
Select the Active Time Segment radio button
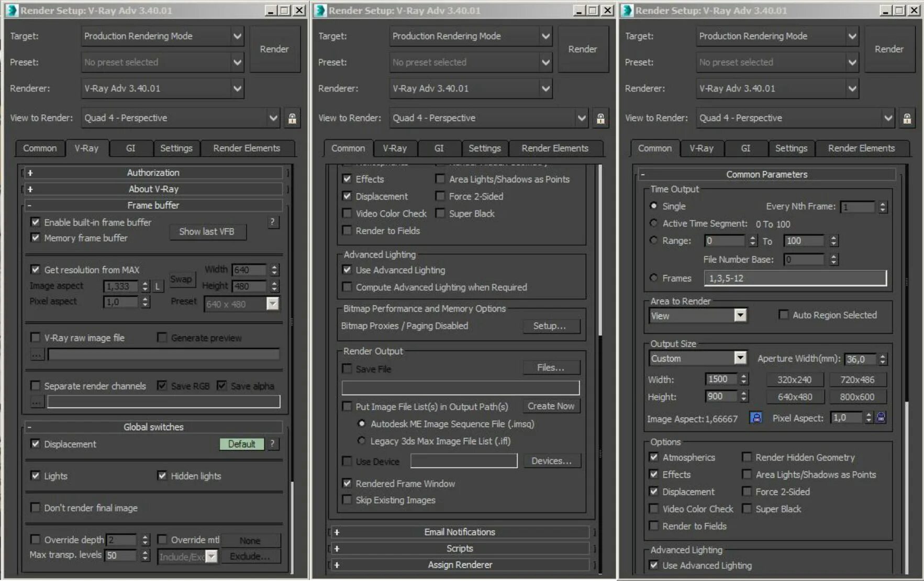click(x=653, y=223)
